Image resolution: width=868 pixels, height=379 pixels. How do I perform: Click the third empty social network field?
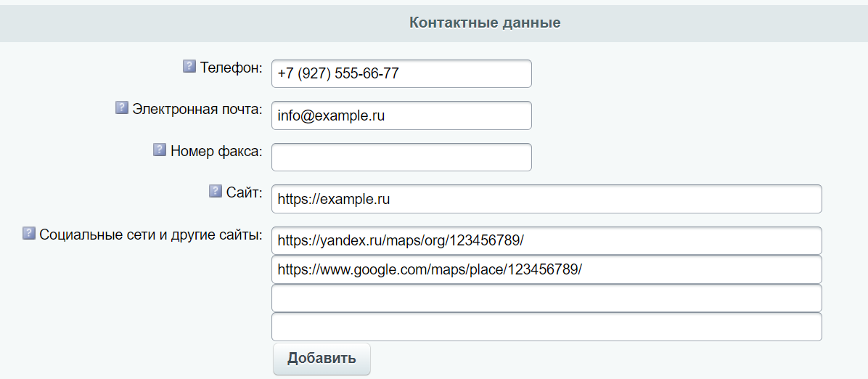(x=546, y=298)
